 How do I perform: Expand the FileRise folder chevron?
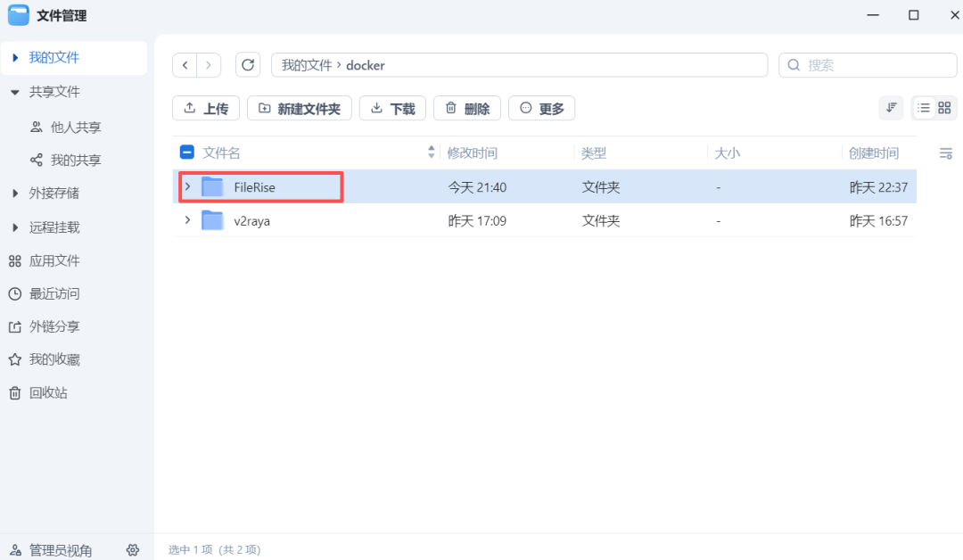[187, 186]
